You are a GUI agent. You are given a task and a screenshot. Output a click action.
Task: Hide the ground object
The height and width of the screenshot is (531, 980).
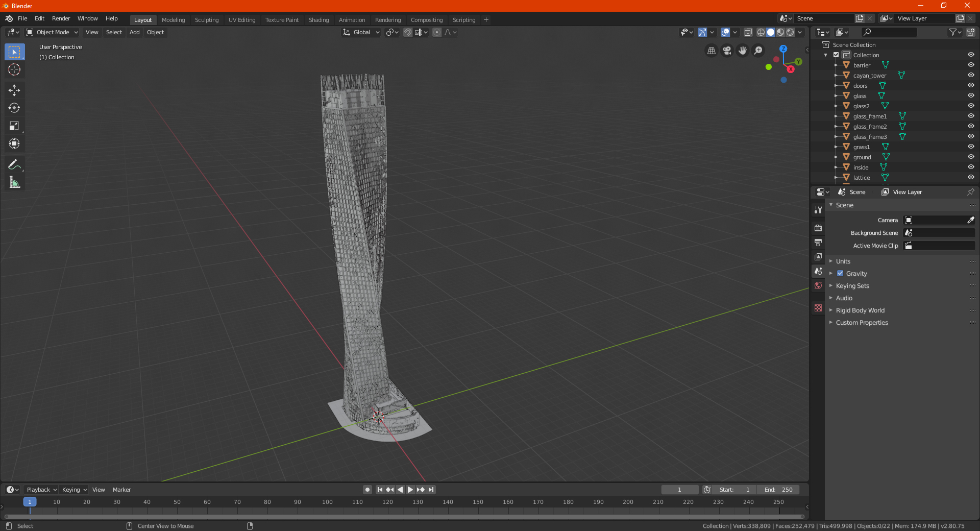[x=971, y=157]
